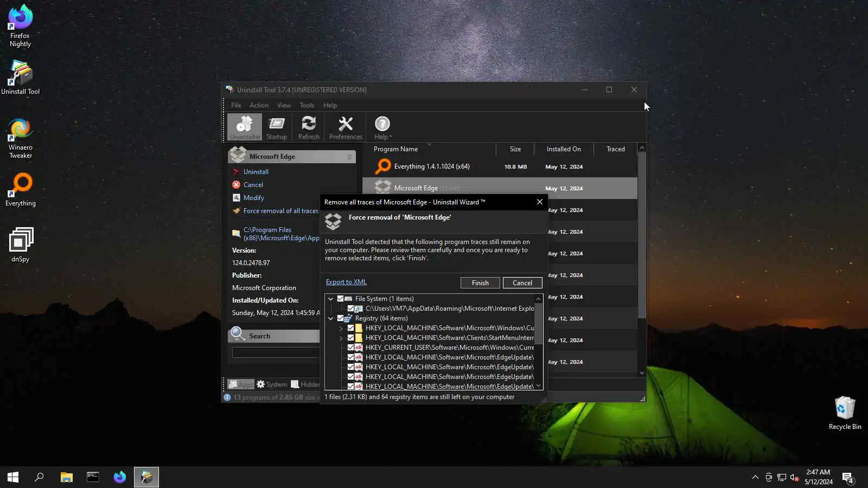Image resolution: width=868 pixels, height=488 pixels.
Task: Click the Force removal of all traces link
Action: [281, 210]
